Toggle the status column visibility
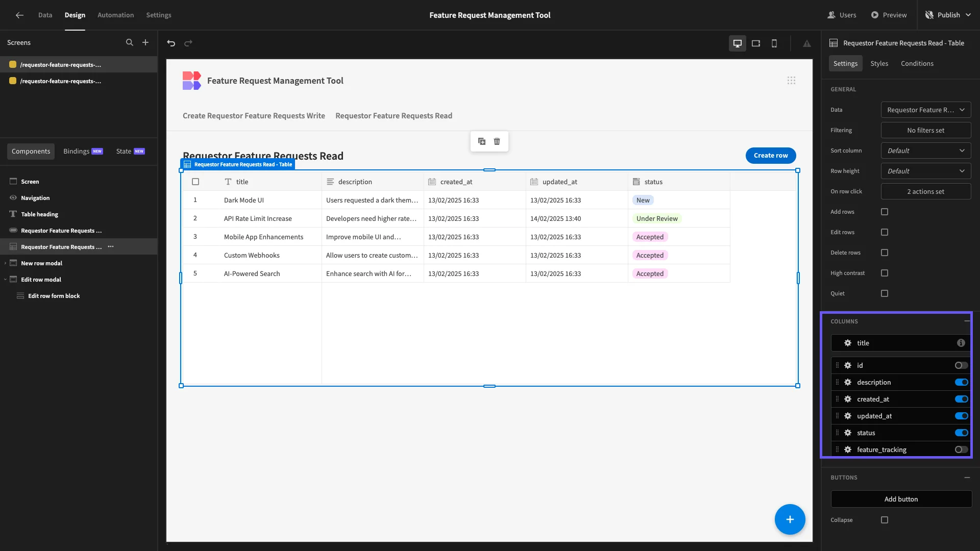Screen dimensions: 980x551 coord(961,433)
